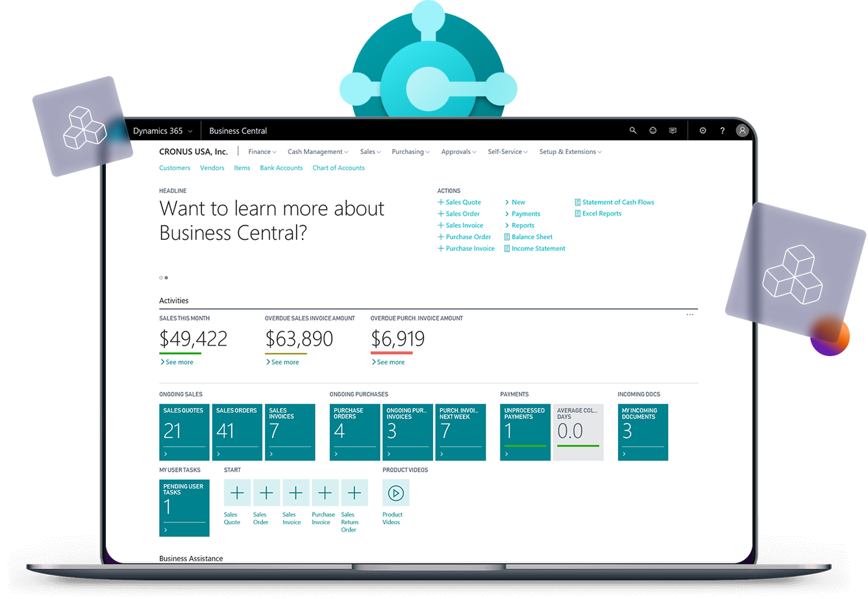Click the feedback smiley icon
Screen dimensions: 868x599
[652, 130]
